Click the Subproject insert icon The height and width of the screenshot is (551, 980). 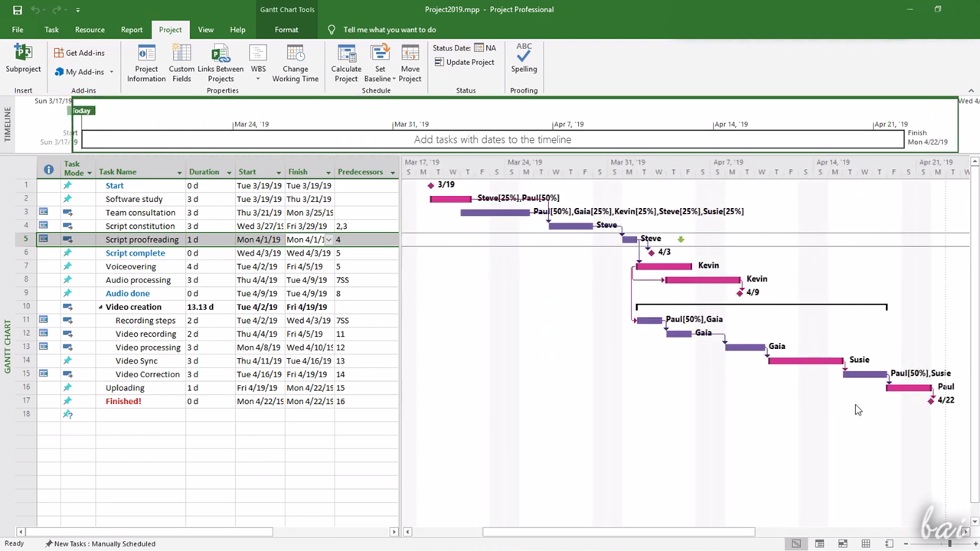pyautogui.click(x=23, y=60)
